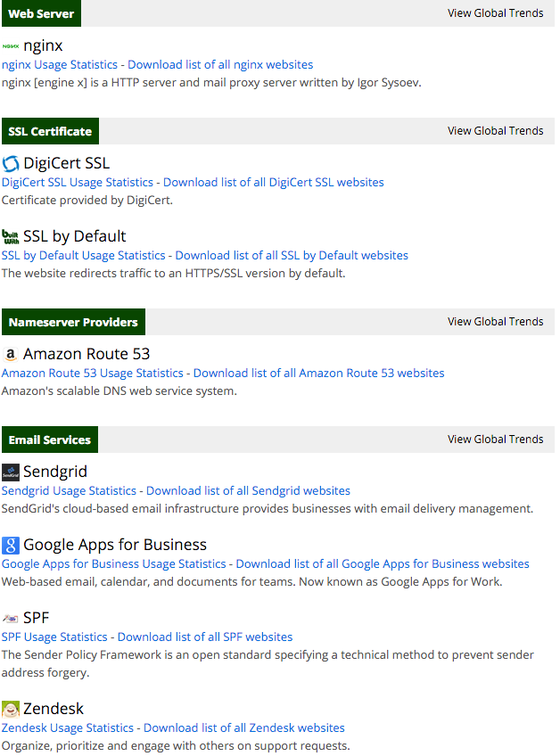Open DigiCert SSL Usage Statistics link
The height and width of the screenshot is (756, 560).
(78, 182)
